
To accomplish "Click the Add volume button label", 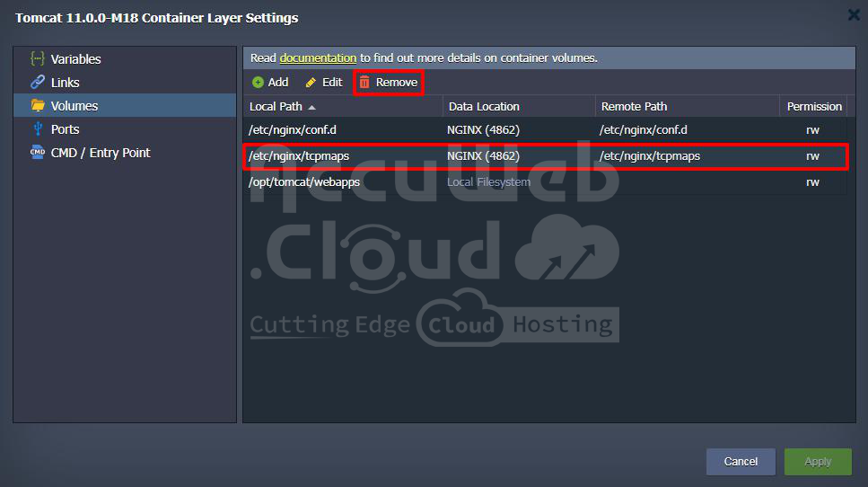I will click(278, 83).
